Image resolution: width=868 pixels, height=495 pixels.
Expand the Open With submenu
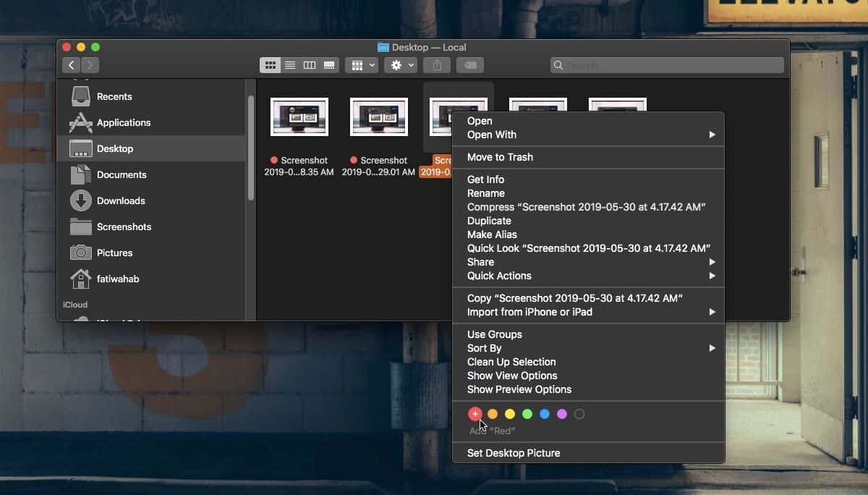(492, 135)
